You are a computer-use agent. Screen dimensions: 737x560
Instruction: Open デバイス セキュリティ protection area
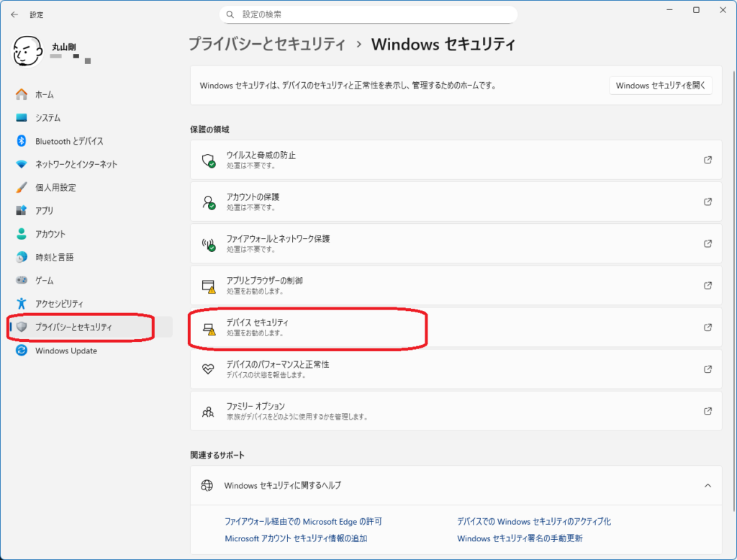[456, 328]
